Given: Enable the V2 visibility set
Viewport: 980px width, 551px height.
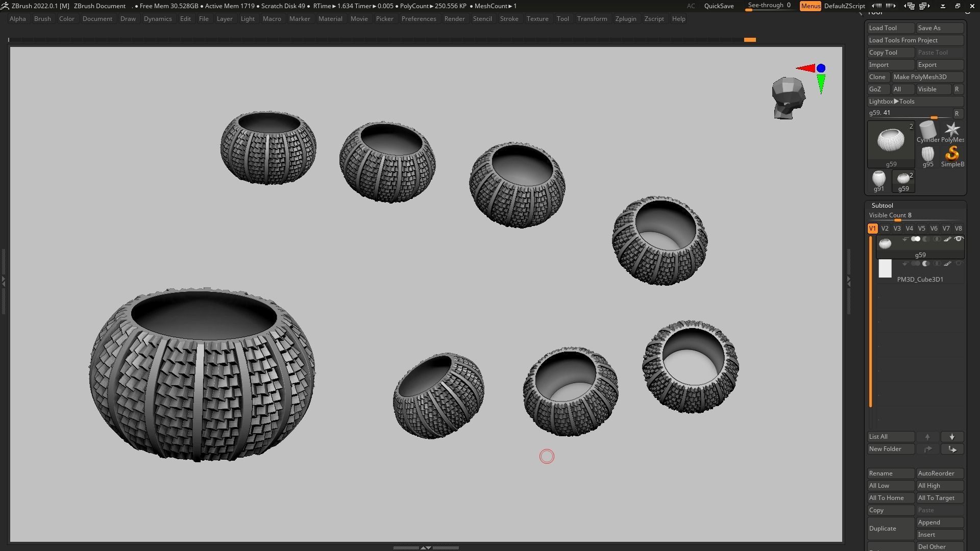Looking at the screenshot, I should pos(885,229).
